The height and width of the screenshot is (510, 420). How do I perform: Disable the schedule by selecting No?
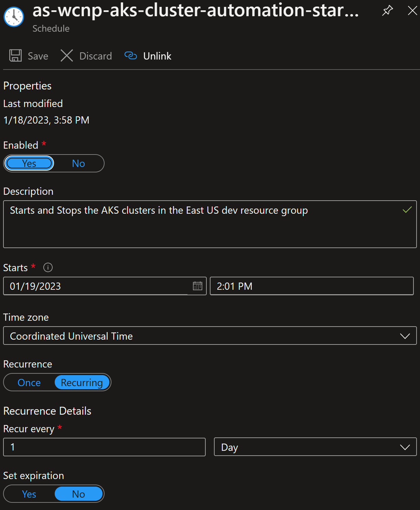tap(78, 163)
